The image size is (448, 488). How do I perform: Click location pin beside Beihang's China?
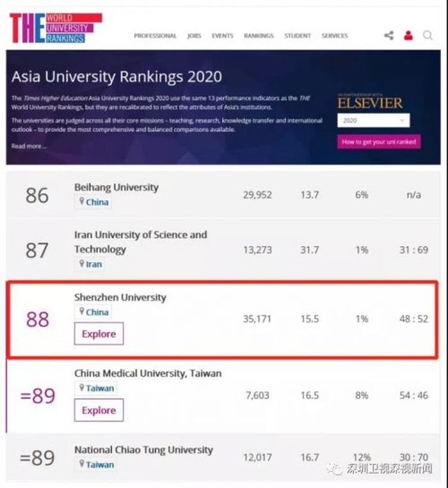pyautogui.click(x=81, y=201)
